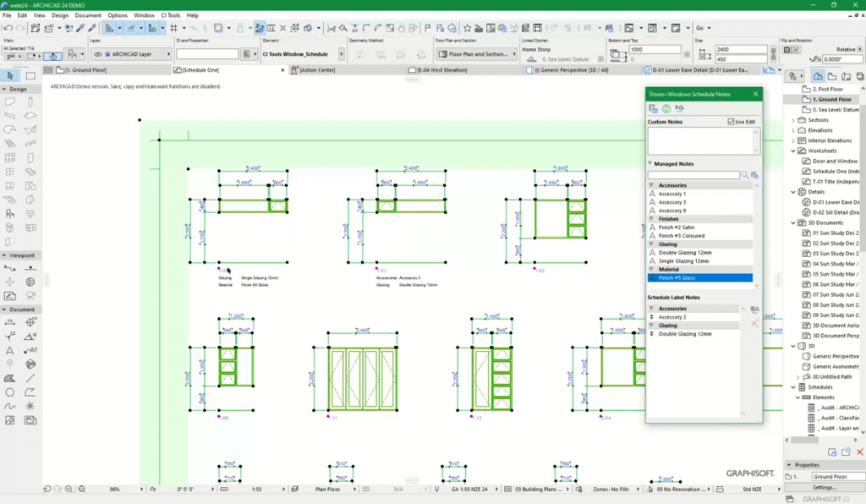This screenshot has width=866, height=504.
Task: Click the search magnifier in Managed Notes
Action: [745, 175]
